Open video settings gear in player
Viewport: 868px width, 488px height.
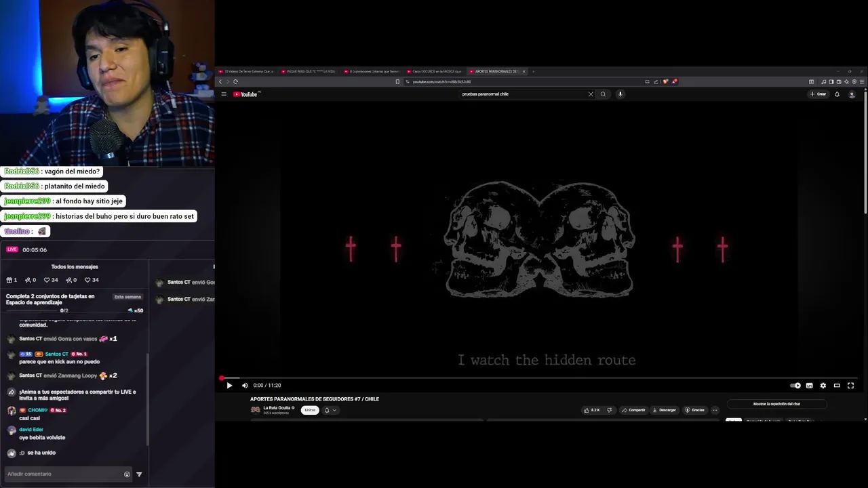coord(823,386)
